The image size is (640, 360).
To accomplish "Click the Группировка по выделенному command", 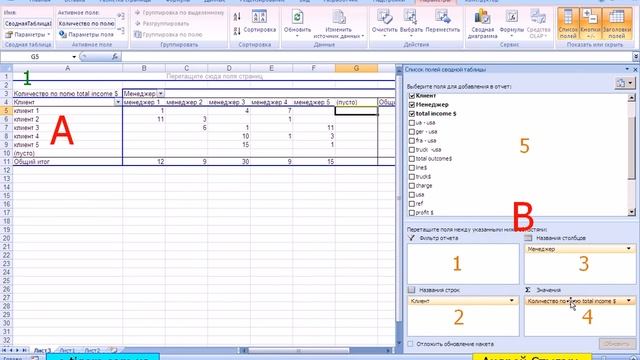I will 180,13.
